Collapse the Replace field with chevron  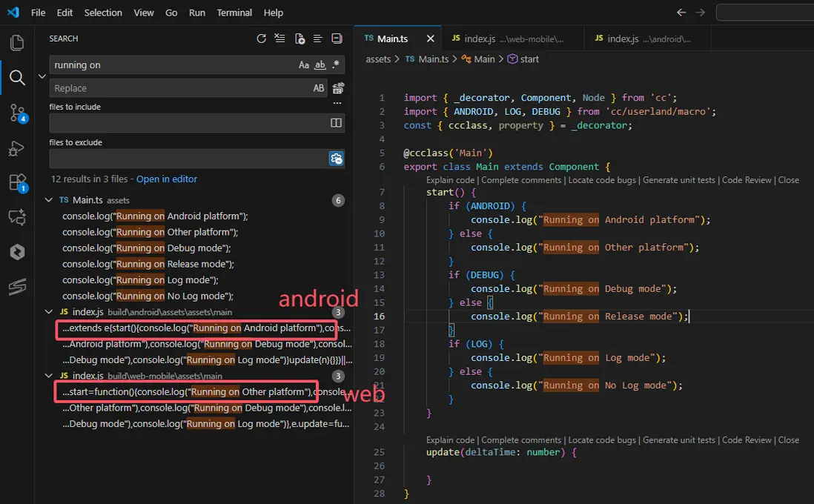(x=42, y=76)
